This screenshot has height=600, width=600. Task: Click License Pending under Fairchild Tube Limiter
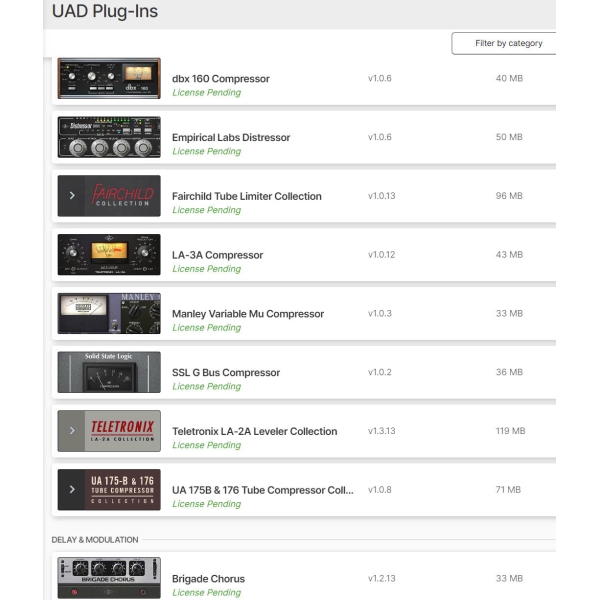[x=207, y=210]
